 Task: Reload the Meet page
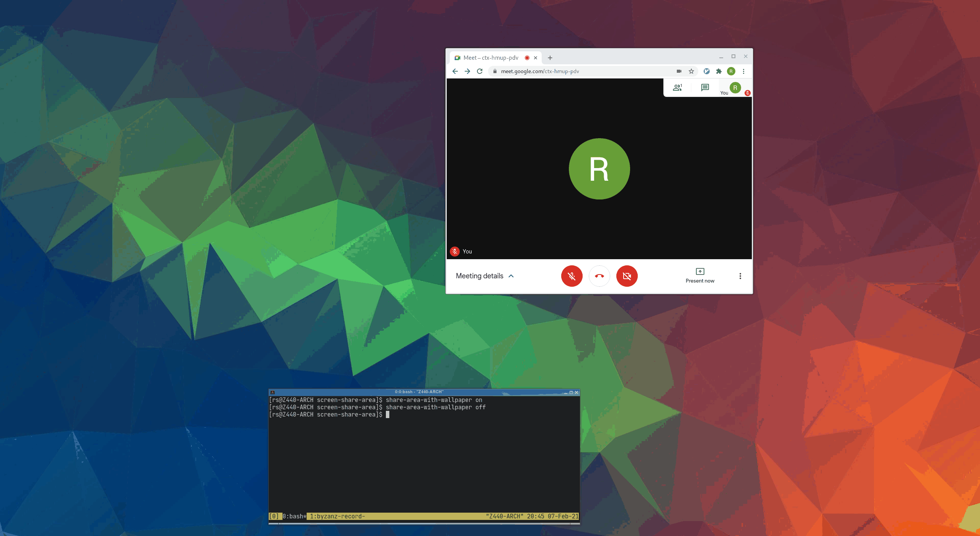480,71
